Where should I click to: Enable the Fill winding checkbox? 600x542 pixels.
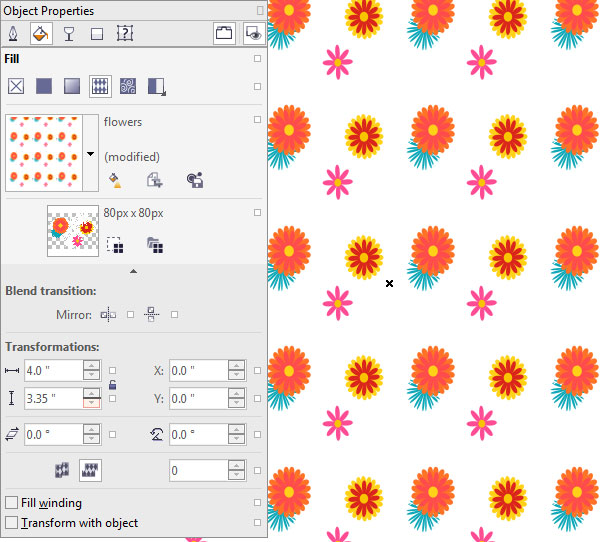pyautogui.click(x=11, y=503)
